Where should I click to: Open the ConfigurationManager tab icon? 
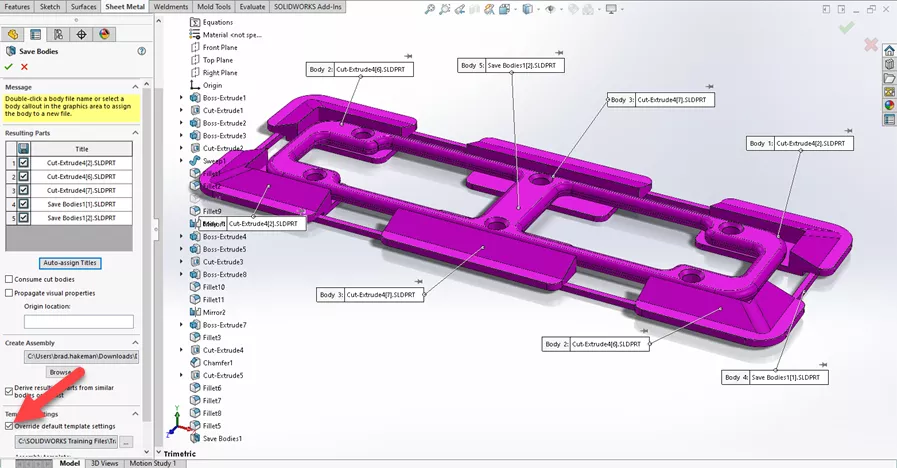point(58,34)
